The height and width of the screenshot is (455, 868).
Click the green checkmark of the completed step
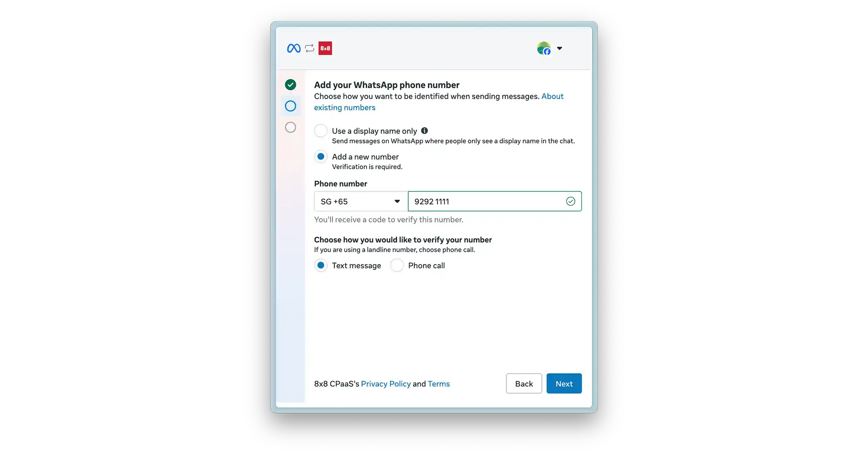pyautogui.click(x=291, y=85)
